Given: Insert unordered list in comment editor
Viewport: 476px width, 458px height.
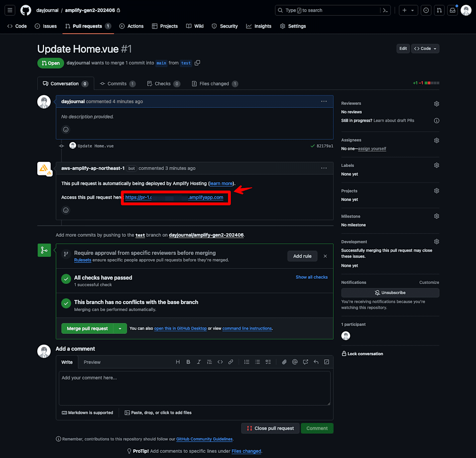Looking at the screenshot, I should click(257, 362).
